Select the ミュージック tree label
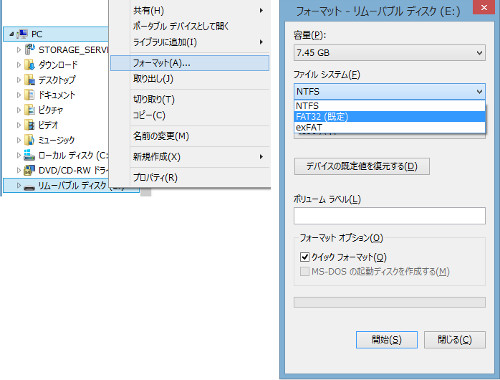Screen dimensions: 500x380 point(56,140)
